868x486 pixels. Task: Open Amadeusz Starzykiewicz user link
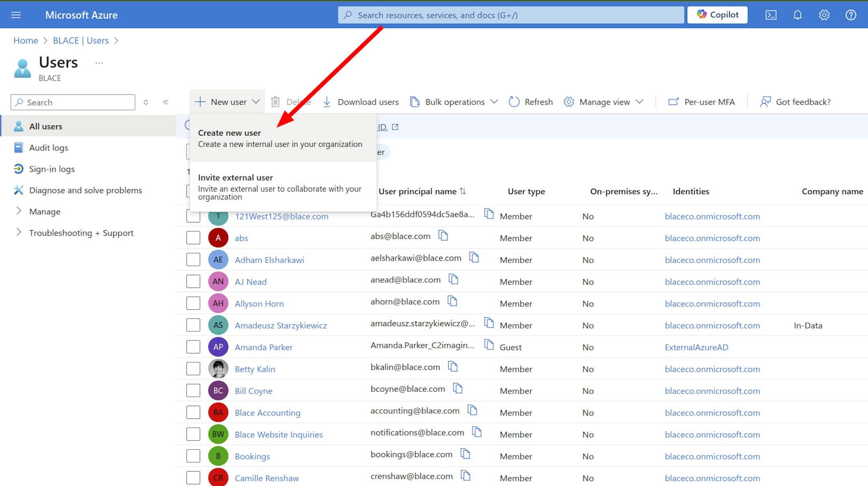click(x=280, y=325)
